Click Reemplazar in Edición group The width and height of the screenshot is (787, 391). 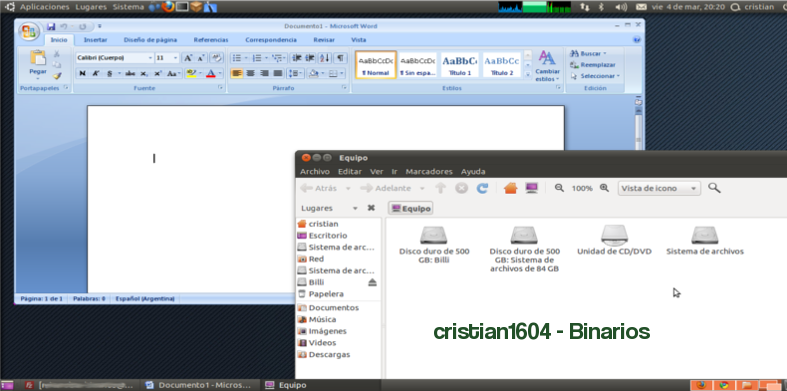coord(593,65)
